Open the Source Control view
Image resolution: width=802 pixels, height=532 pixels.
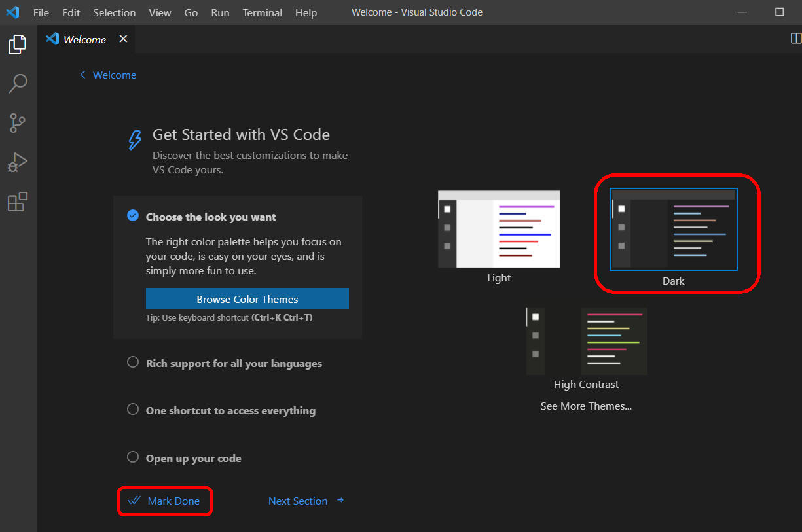tap(18, 122)
